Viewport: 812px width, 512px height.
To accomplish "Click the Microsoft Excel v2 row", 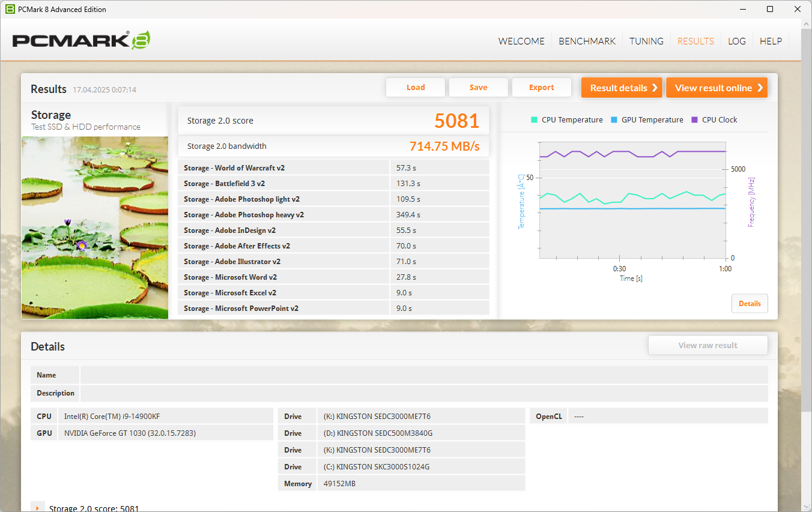I will click(333, 293).
